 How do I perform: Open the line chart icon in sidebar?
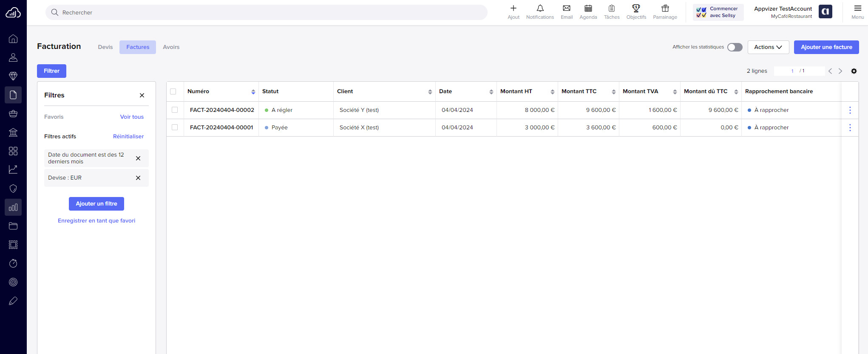(x=13, y=170)
